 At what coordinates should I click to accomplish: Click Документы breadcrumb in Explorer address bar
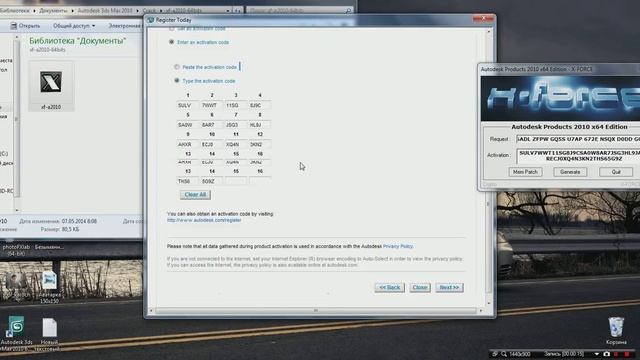click(53, 10)
